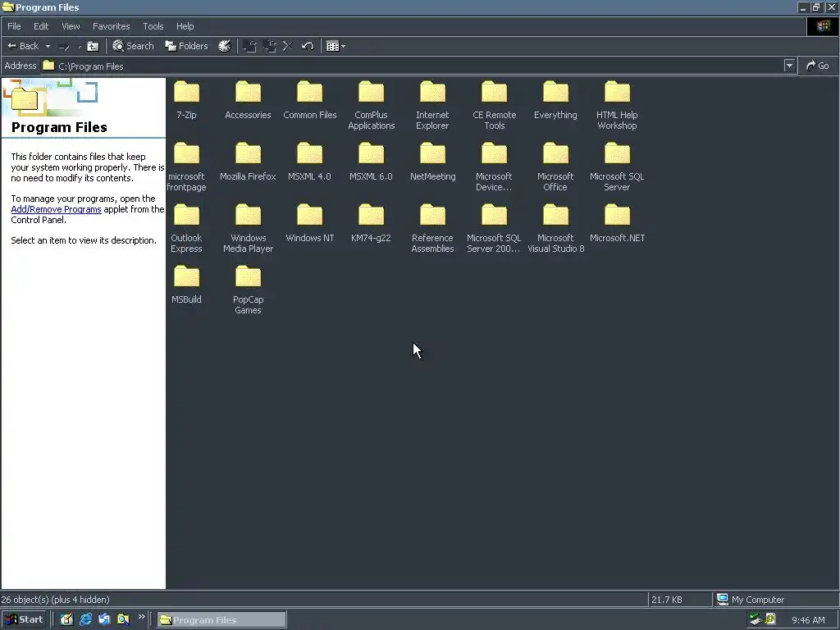Screen dimensions: 840x630
Task: Click the Up one level toolbar icon
Action: click(94, 46)
